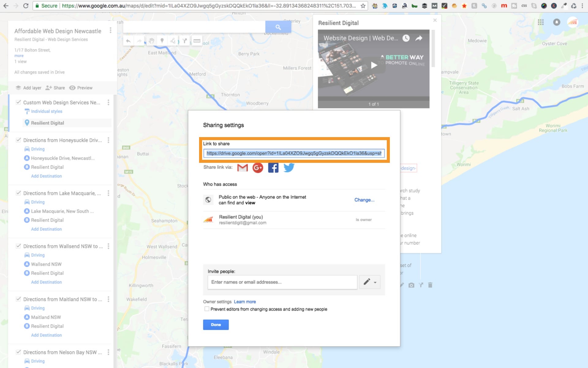The image size is (588, 368).
Task: Click the directions icon in info card
Action: coord(421,285)
